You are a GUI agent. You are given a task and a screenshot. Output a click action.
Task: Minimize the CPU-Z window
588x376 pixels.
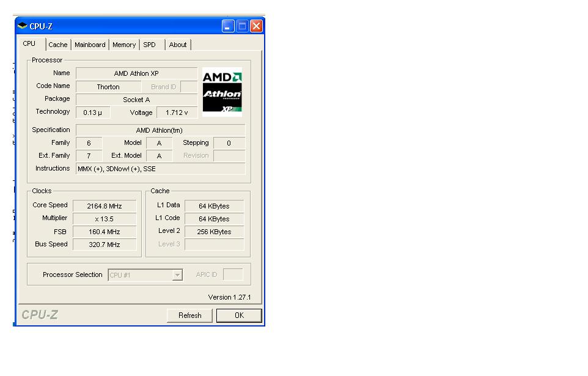point(228,26)
